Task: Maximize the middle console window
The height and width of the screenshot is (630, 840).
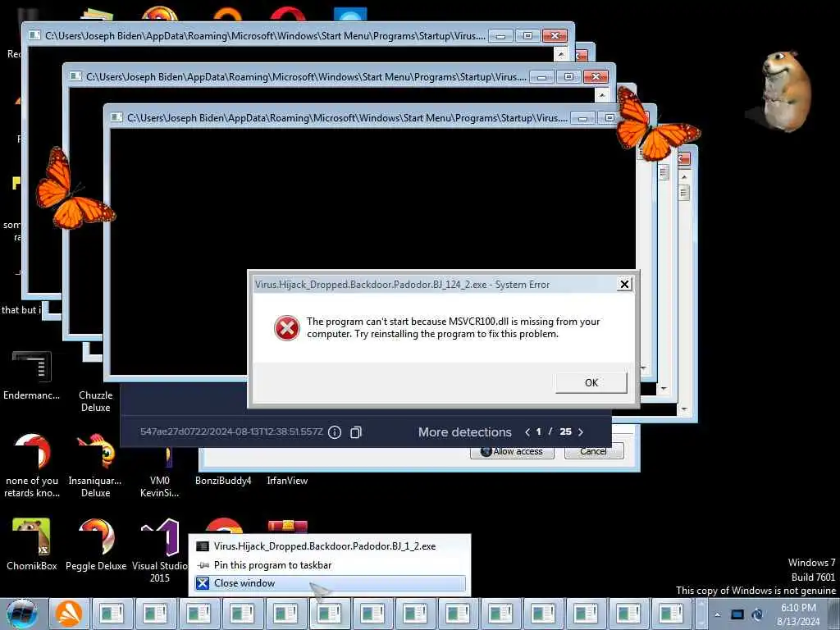Action: click(568, 77)
